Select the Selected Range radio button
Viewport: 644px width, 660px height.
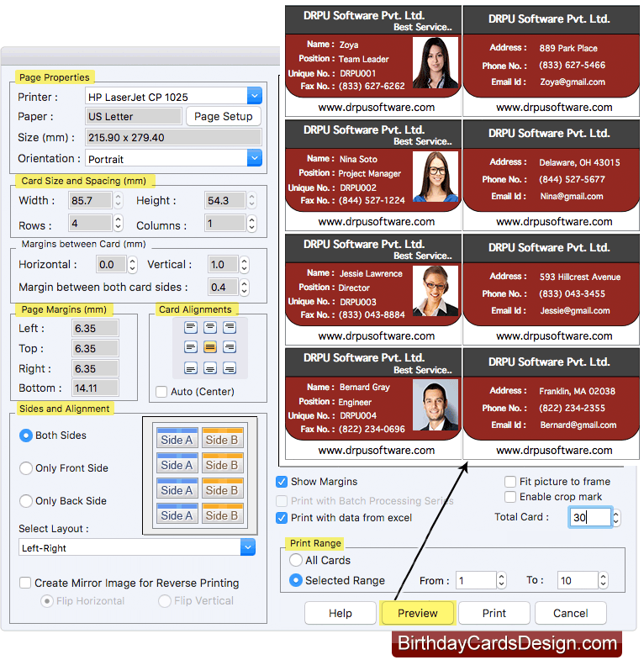[296, 580]
